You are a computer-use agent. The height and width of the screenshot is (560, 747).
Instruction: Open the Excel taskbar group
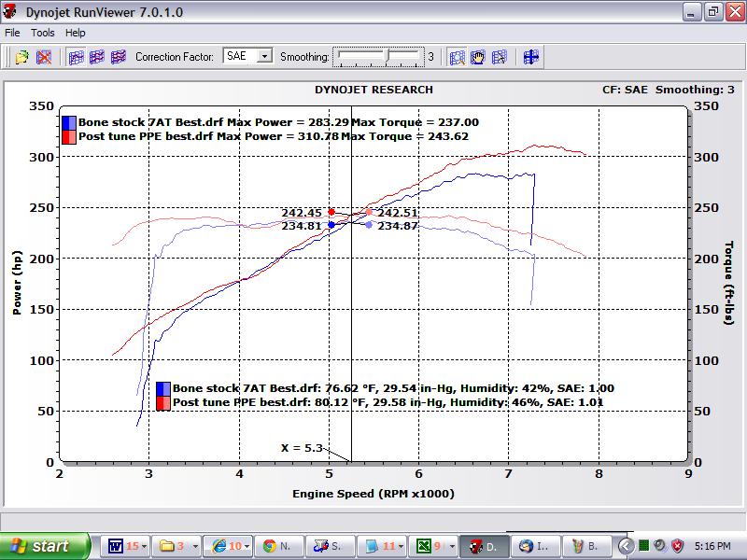[x=433, y=546]
